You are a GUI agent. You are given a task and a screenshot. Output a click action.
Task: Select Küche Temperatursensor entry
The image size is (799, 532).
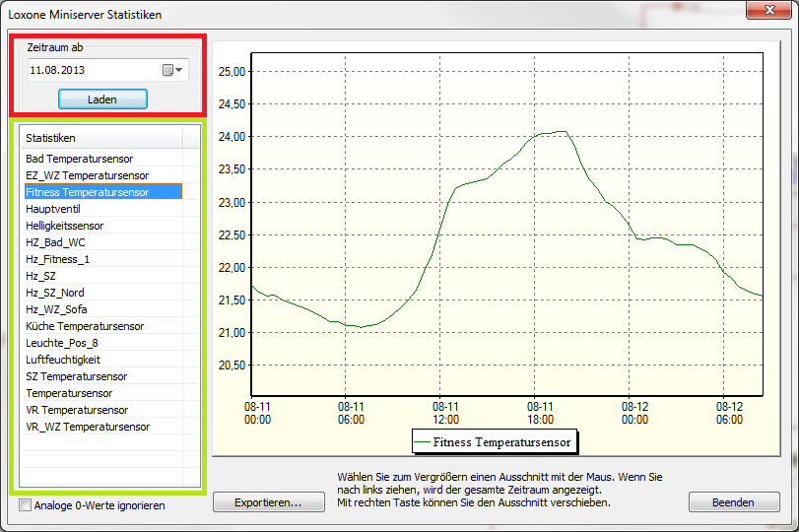(x=85, y=326)
